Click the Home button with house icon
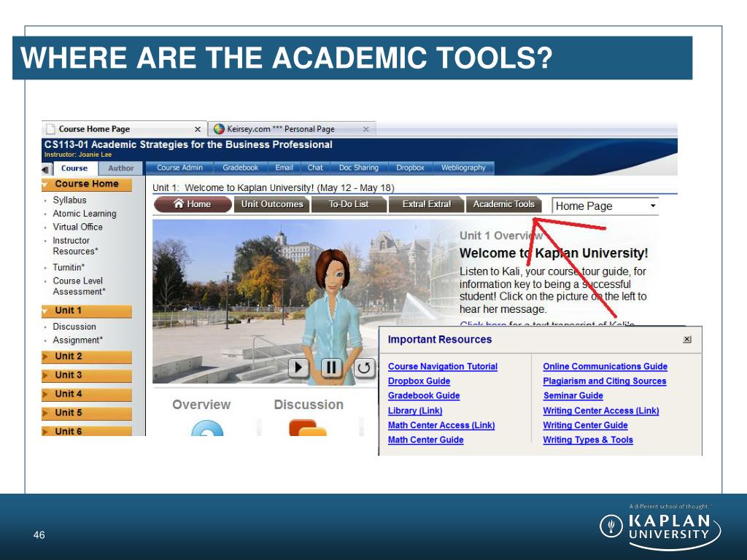The height and width of the screenshot is (560, 747). (193, 204)
